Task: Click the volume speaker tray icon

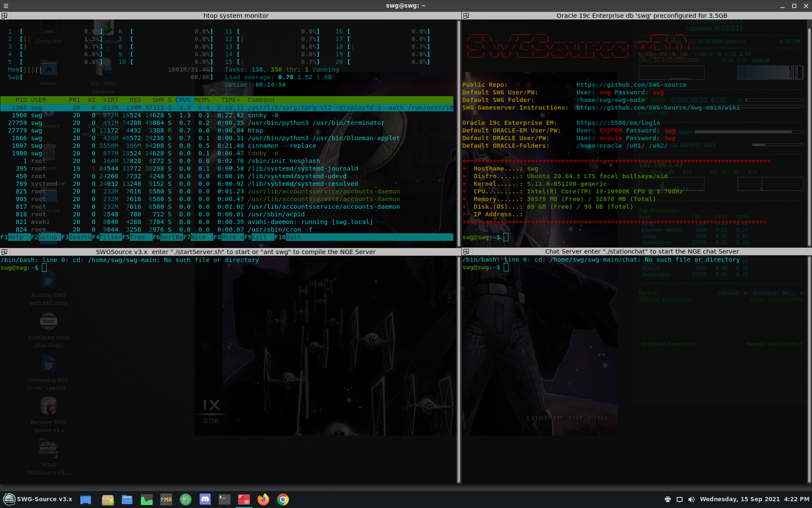Action: (x=691, y=500)
